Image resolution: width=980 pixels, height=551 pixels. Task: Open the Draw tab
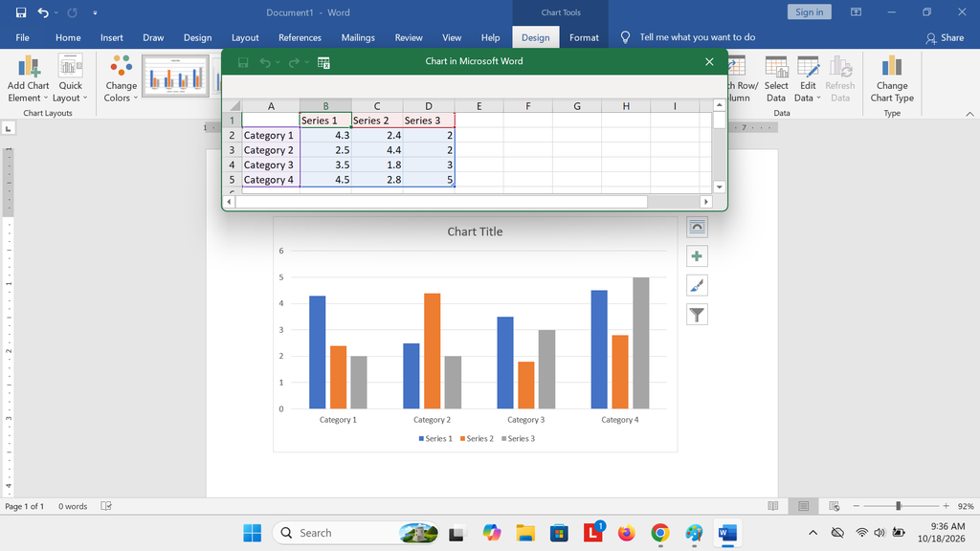click(153, 37)
